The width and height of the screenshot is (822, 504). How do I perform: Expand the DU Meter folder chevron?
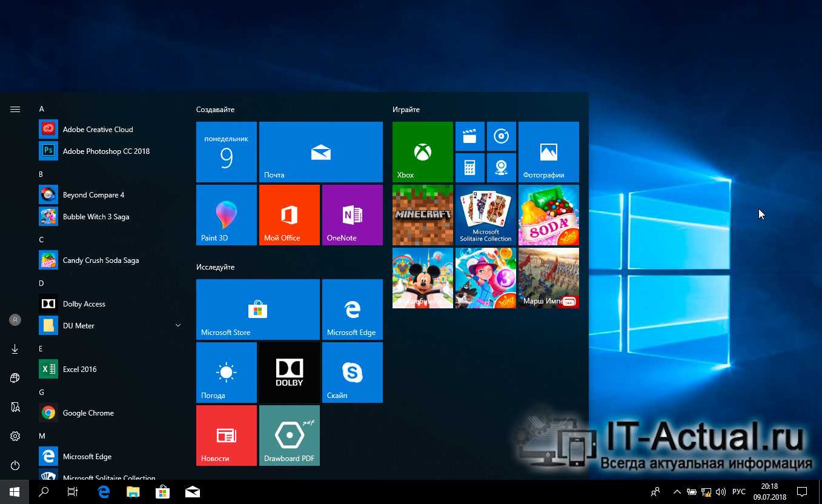pos(178,326)
